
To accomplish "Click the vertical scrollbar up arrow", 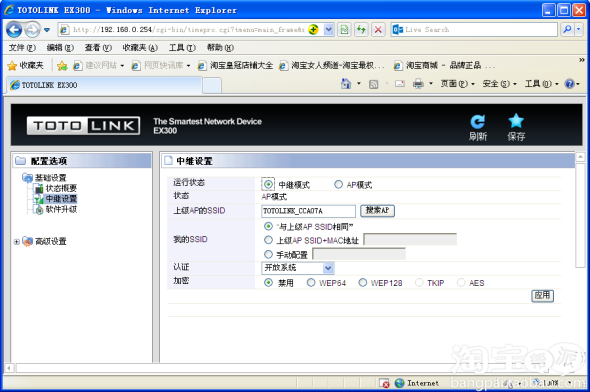I will point(580,157).
